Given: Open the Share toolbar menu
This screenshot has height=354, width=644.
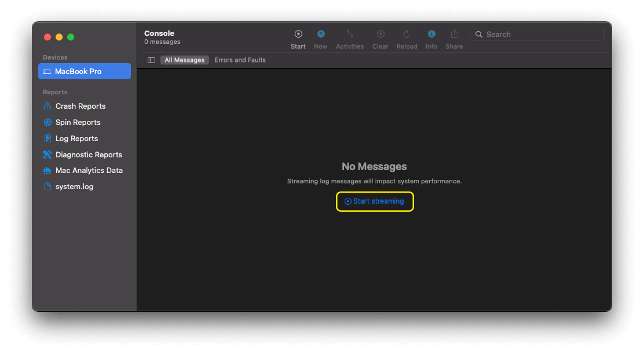Looking at the screenshot, I should pos(454,34).
